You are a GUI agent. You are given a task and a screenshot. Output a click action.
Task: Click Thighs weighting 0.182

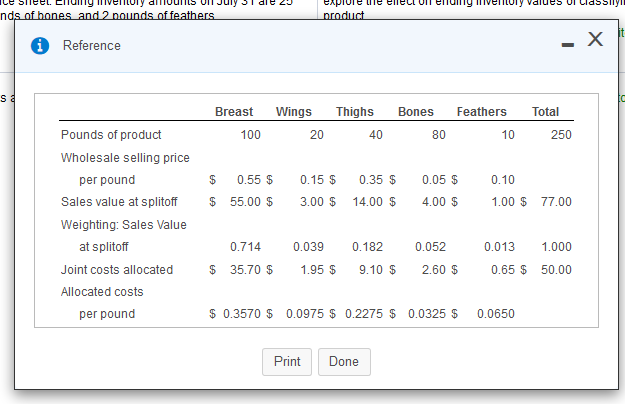(368, 247)
